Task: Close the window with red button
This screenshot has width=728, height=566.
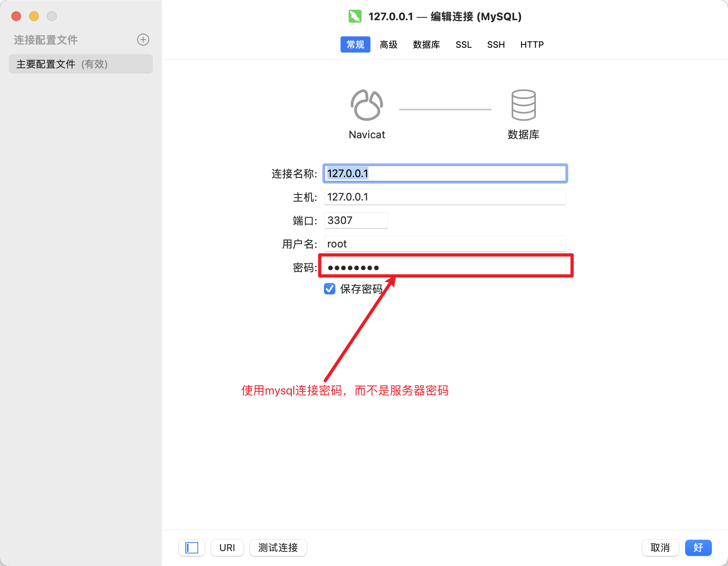Action: pos(16,16)
